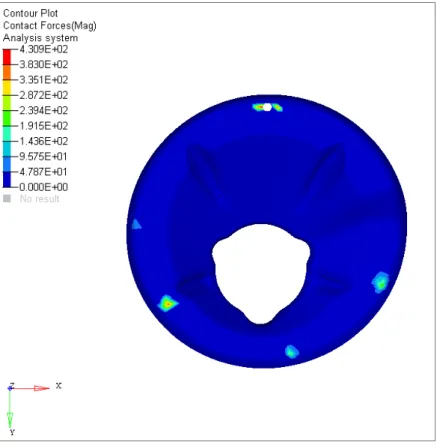Click the Contact Forces(Mag) legend label

[x=50, y=26]
